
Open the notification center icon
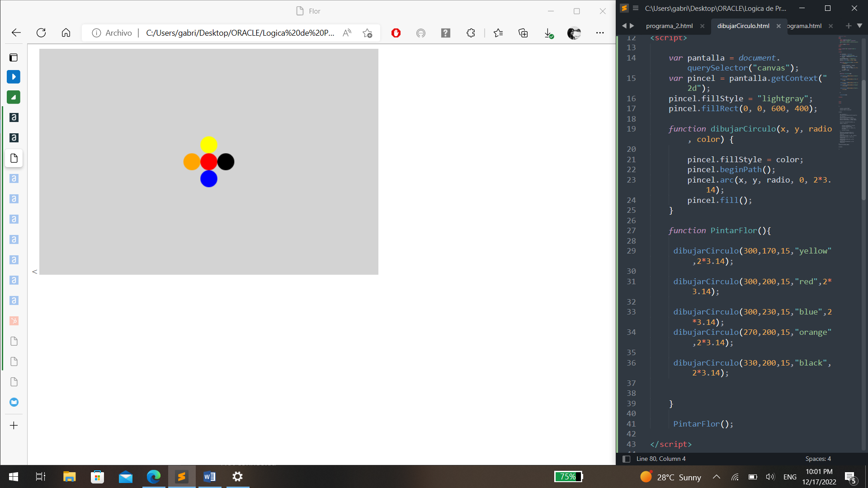click(850, 478)
